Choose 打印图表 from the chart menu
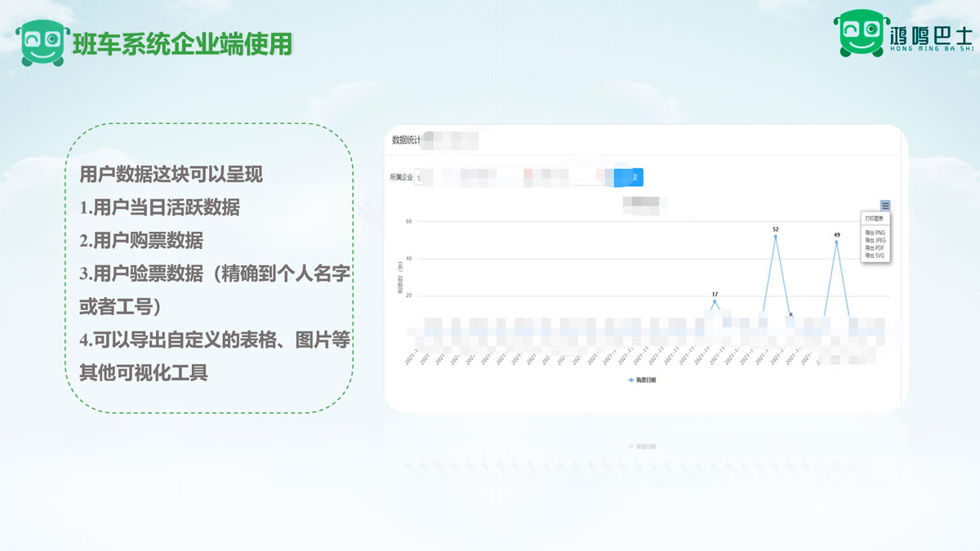980x551 pixels. pos(875,219)
